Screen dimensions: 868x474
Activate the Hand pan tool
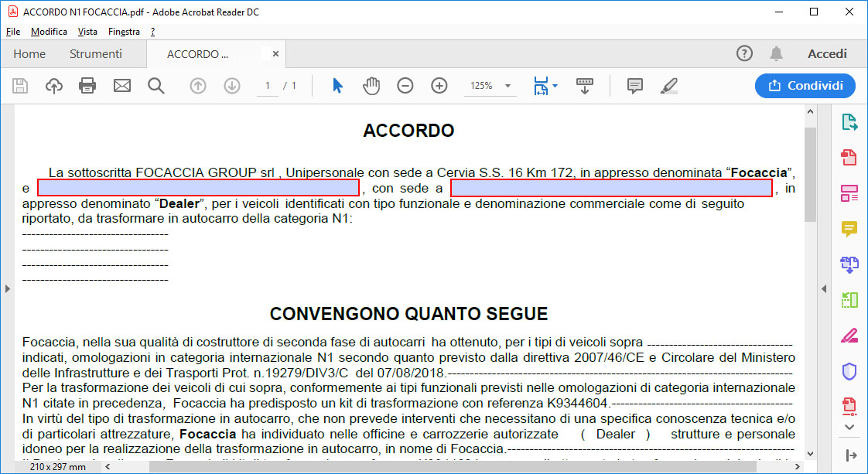371,86
